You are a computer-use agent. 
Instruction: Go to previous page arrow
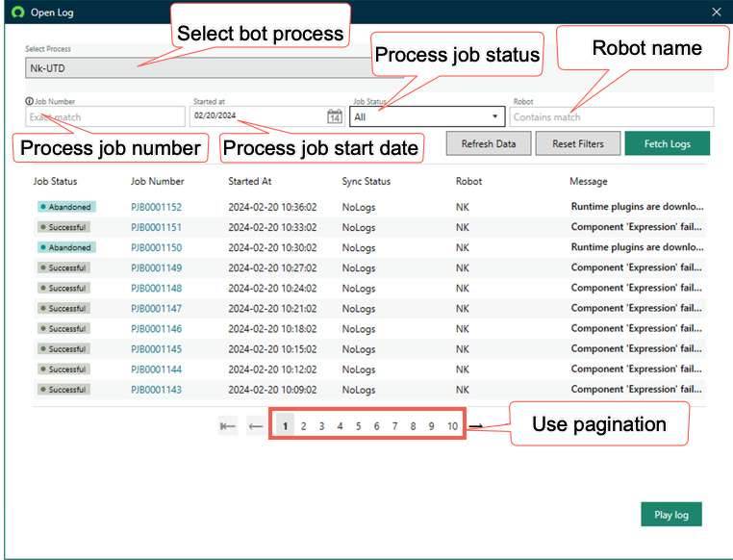pyautogui.click(x=256, y=426)
